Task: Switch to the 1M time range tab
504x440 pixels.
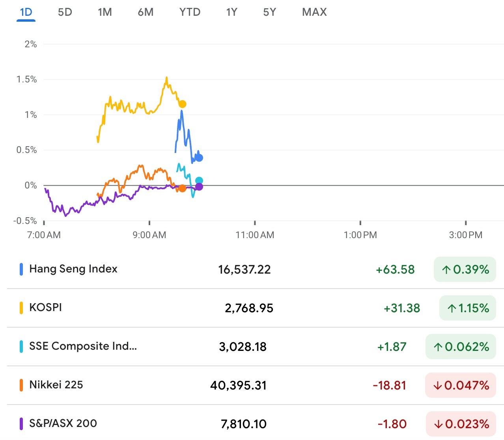Action: 105,12
